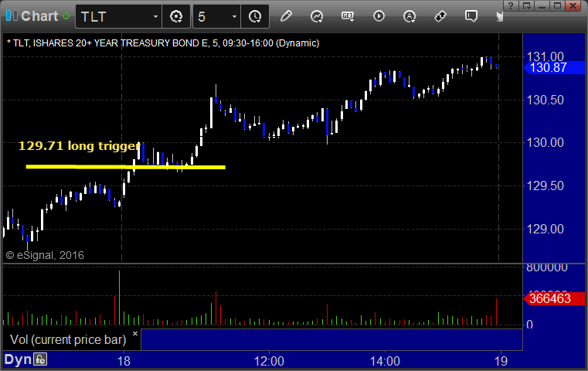The image size is (588, 371).
Task: Click the 131.00 price axis label
Action: [x=545, y=56]
